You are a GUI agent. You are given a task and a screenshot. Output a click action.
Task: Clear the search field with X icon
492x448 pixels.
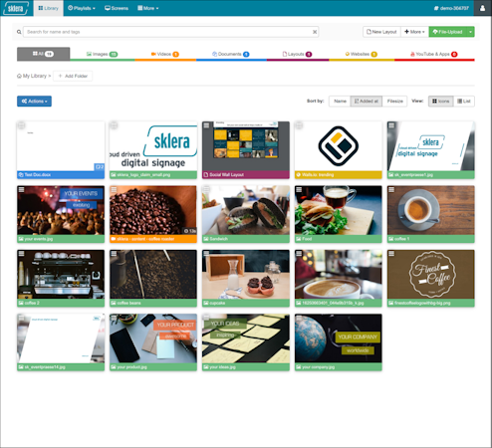click(315, 32)
